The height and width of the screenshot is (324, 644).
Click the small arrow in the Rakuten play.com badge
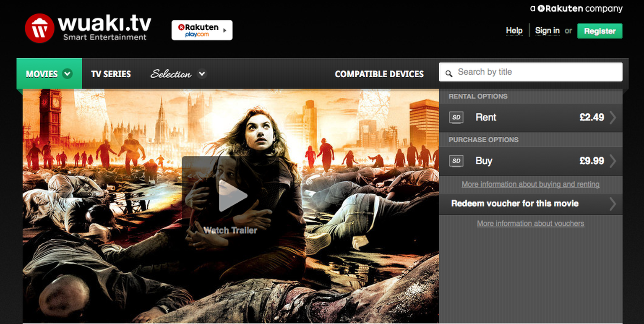(224, 30)
